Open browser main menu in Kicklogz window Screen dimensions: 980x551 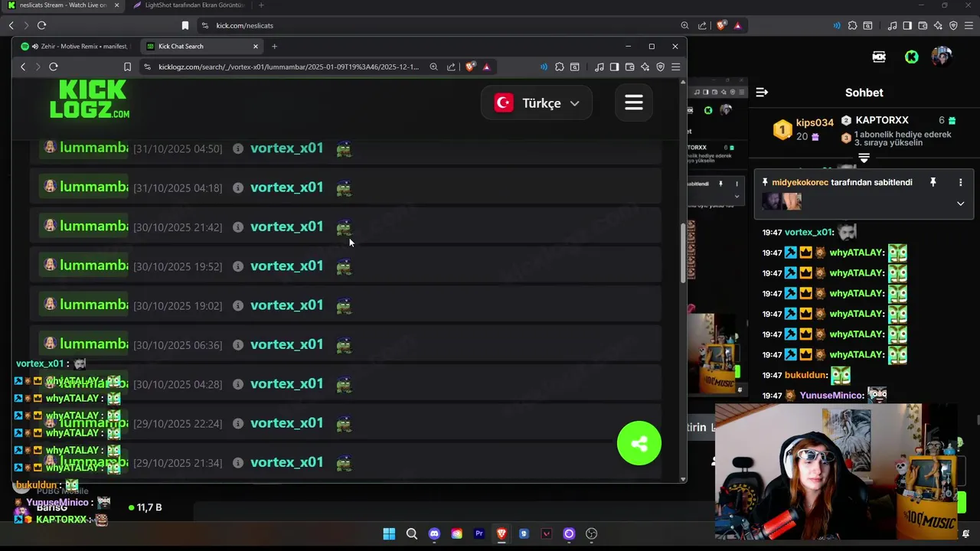(675, 67)
